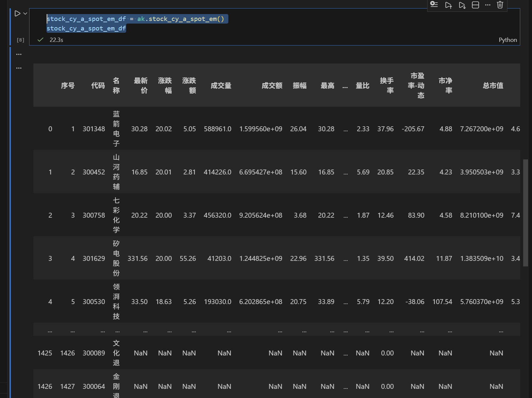Click the 成交额 column header
532x398 pixels.
click(x=272, y=85)
